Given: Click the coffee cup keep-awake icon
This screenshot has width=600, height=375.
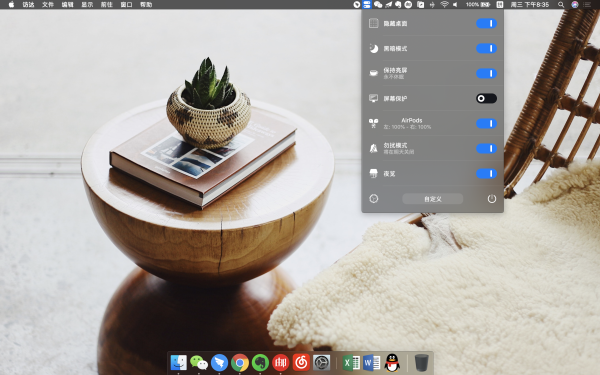Looking at the screenshot, I should (x=373, y=73).
